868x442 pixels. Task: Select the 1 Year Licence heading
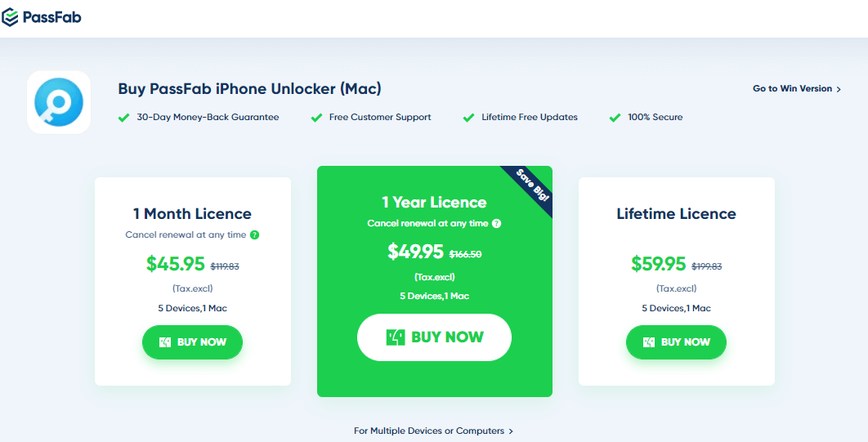click(435, 202)
